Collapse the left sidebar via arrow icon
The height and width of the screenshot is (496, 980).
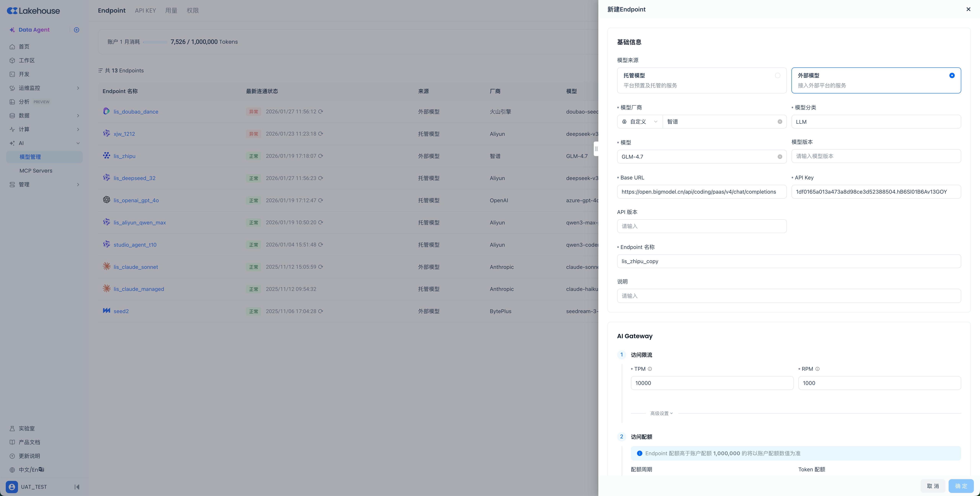coord(77,487)
